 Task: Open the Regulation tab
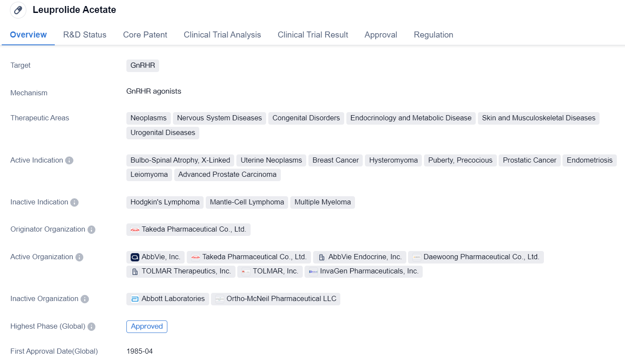[x=433, y=35]
